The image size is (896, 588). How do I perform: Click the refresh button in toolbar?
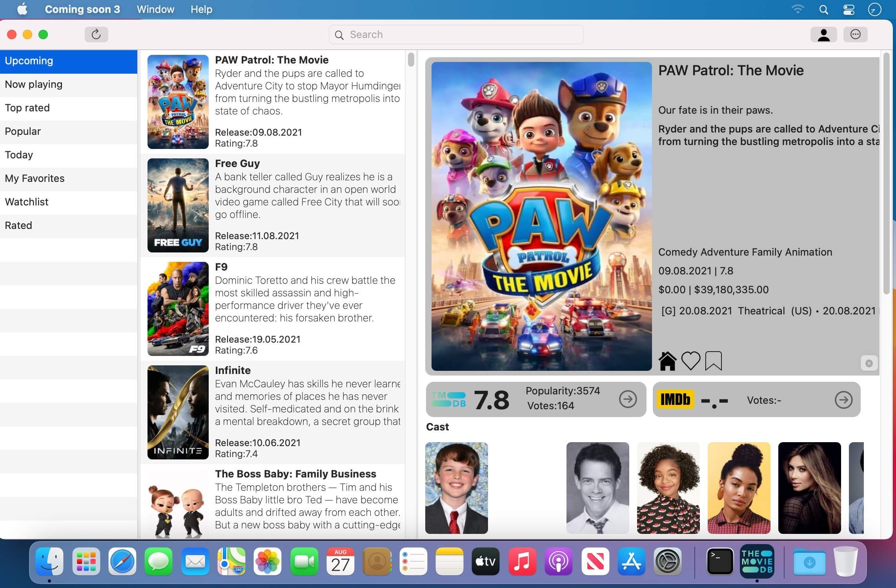pos(96,34)
